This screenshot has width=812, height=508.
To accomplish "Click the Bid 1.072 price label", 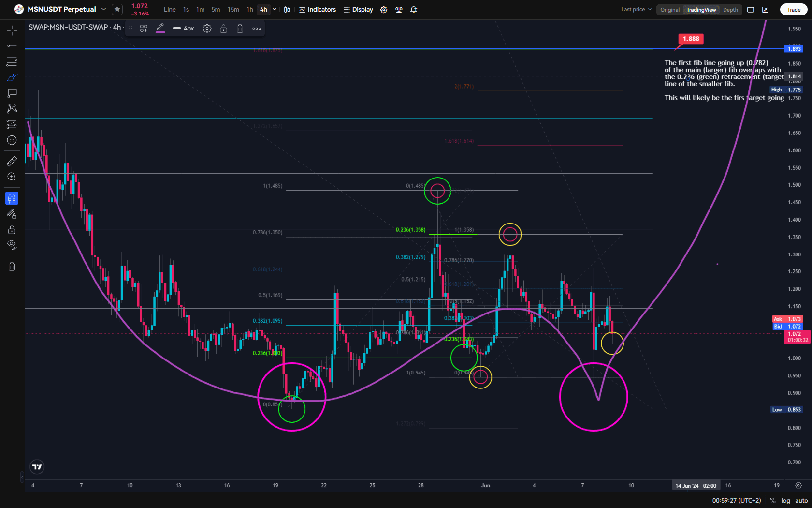I will coord(788,327).
